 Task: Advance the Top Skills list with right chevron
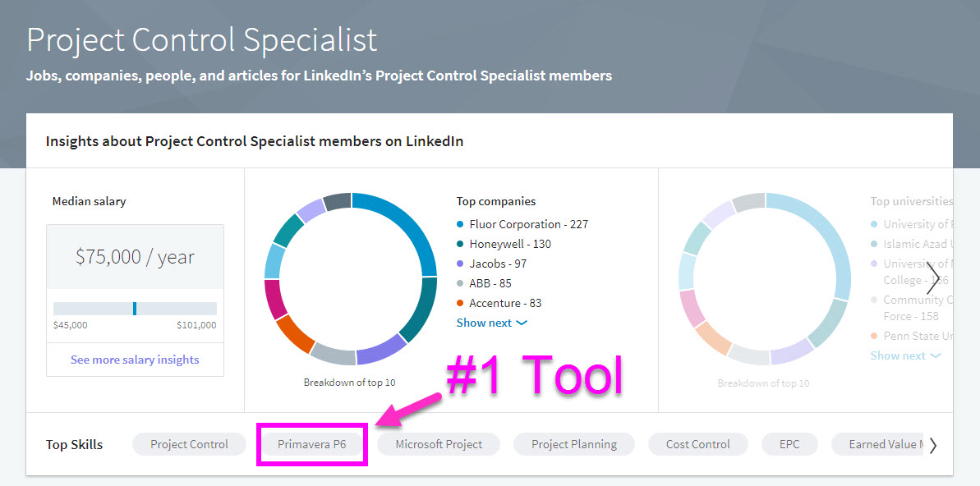pyautogui.click(x=933, y=445)
